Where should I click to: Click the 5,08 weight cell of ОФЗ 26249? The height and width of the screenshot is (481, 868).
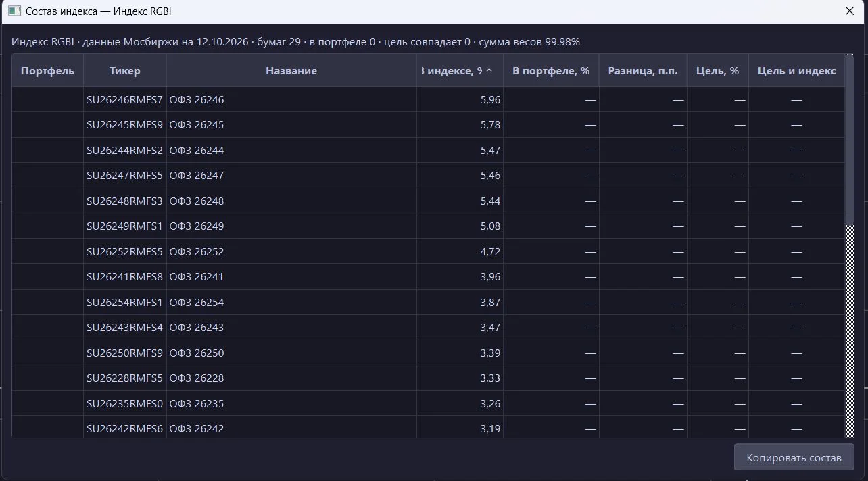(x=460, y=226)
